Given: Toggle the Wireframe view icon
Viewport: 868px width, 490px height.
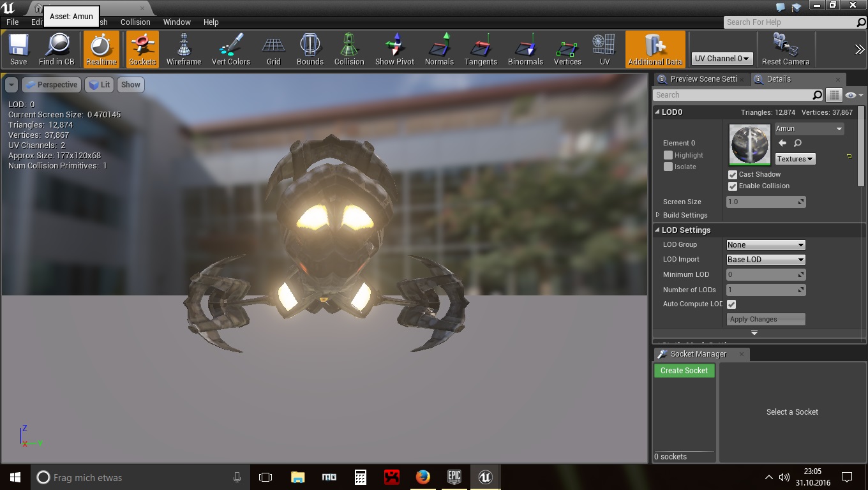Looking at the screenshot, I should [184, 49].
